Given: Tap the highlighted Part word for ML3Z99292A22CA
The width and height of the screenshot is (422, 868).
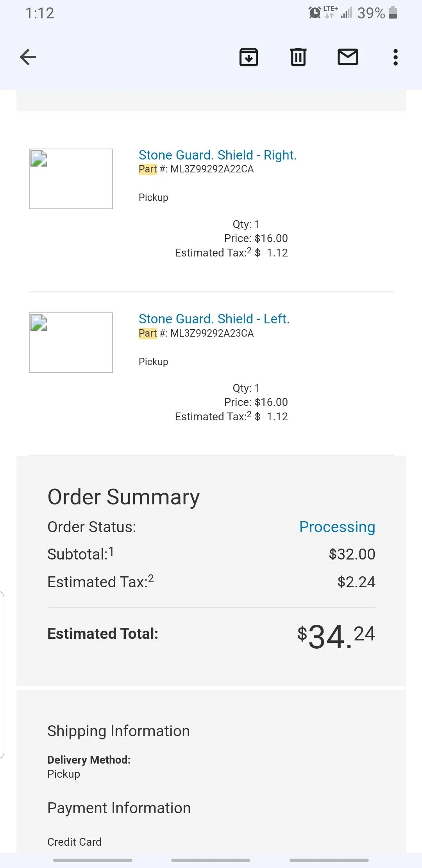Looking at the screenshot, I should [x=148, y=169].
